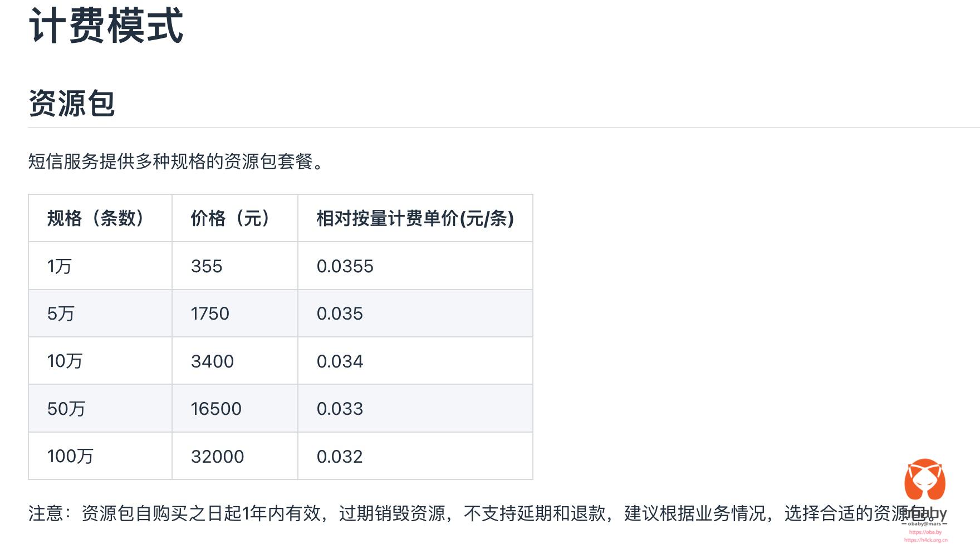Viewport: 980px width, 549px height.
Task: Select the 相对按量计费单价 column header
Action: (x=415, y=218)
